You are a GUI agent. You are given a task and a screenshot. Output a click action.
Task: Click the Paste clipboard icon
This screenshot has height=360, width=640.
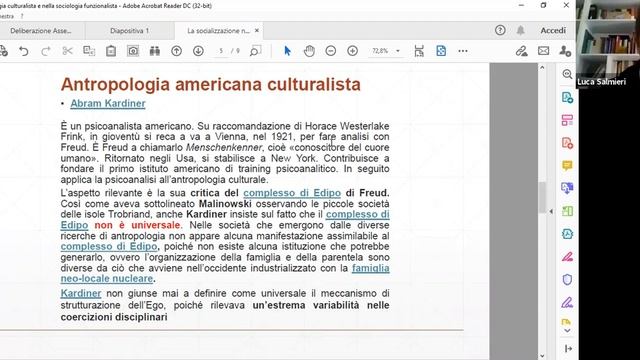(x=111, y=51)
